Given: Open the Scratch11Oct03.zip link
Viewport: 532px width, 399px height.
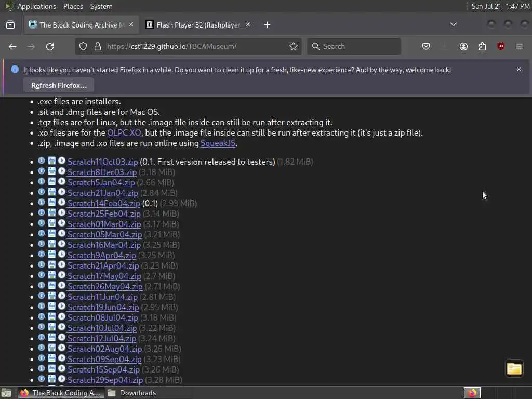Looking at the screenshot, I should tap(102, 162).
